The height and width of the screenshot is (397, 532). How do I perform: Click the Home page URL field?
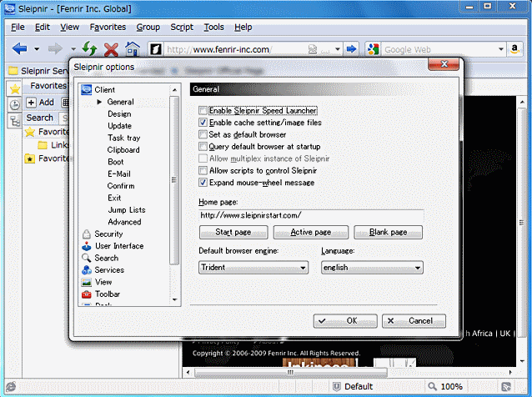310,215
